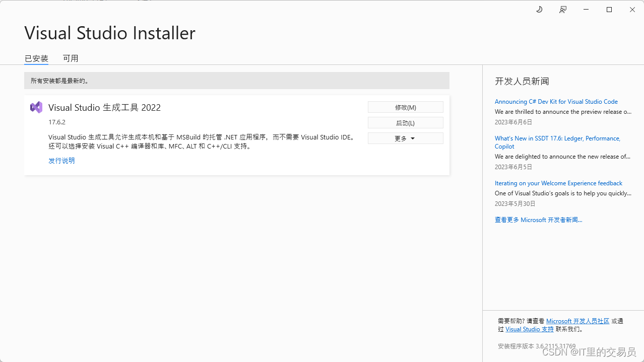Maximize the installer window
Screen dimensions: 644x362
pos(609,10)
